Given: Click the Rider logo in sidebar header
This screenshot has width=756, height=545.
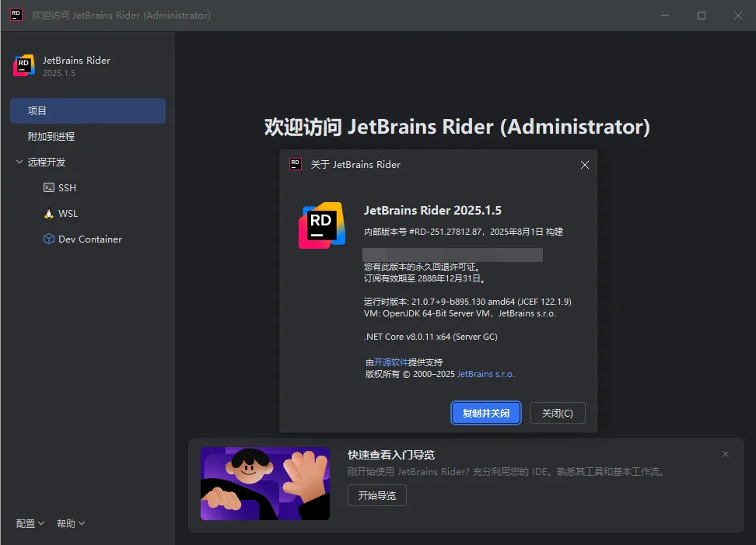Looking at the screenshot, I should 24,66.
